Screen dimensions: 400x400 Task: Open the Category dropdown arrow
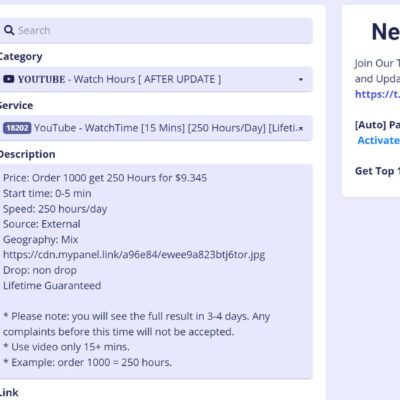301,79
